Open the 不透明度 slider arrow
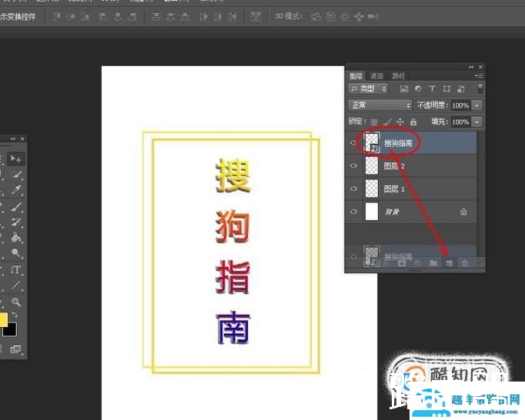The image size is (525, 420). pos(477,105)
